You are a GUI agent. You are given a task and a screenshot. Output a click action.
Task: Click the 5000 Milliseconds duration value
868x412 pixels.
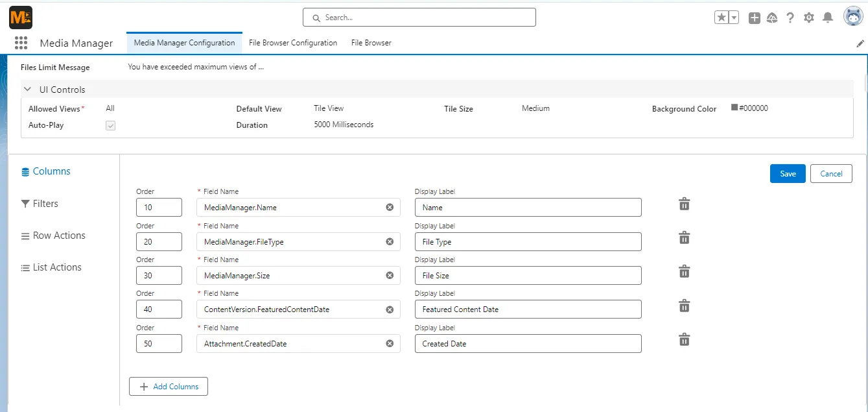pos(344,125)
